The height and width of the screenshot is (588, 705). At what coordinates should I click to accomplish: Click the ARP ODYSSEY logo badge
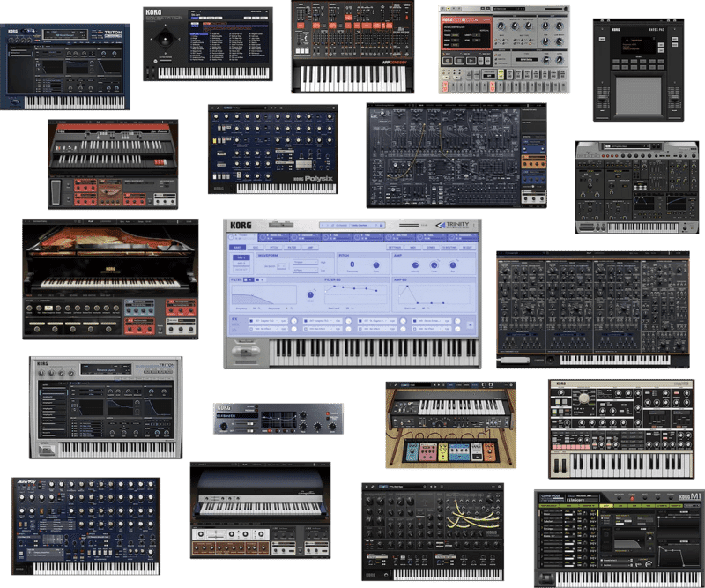(x=393, y=62)
